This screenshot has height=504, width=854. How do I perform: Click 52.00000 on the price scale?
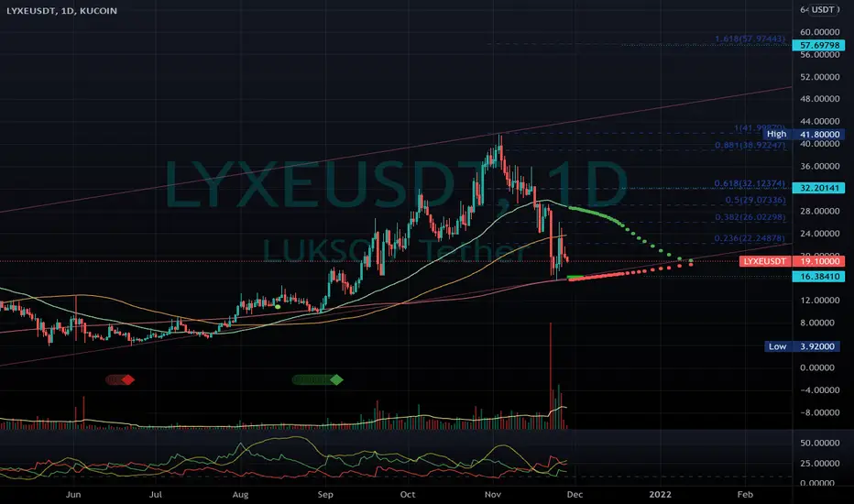[x=820, y=77]
